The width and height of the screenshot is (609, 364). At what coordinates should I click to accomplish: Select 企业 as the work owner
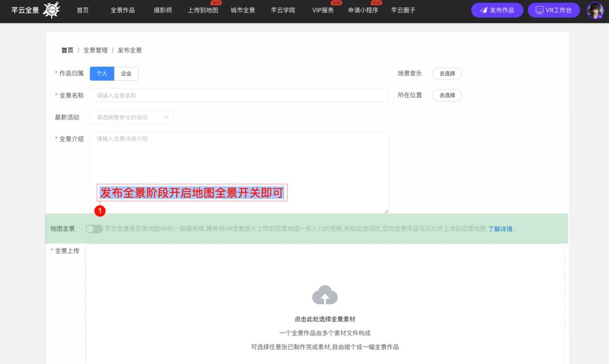(x=126, y=74)
